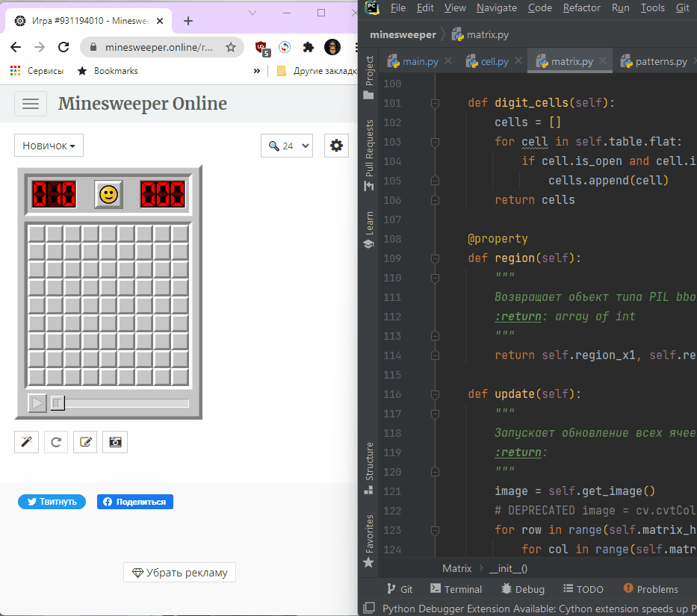697x616 pixels.
Task: Open the Favorites tool window
Action: (368, 541)
